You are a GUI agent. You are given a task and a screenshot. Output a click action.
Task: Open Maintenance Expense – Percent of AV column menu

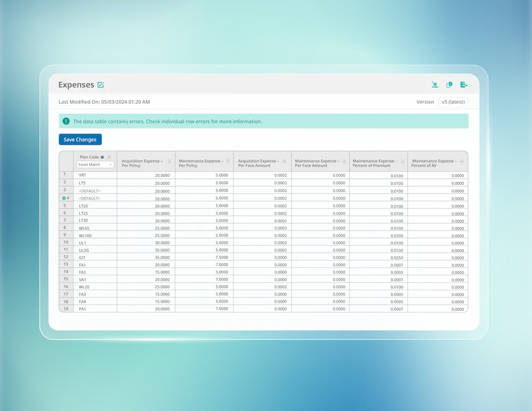click(x=462, y=162)
